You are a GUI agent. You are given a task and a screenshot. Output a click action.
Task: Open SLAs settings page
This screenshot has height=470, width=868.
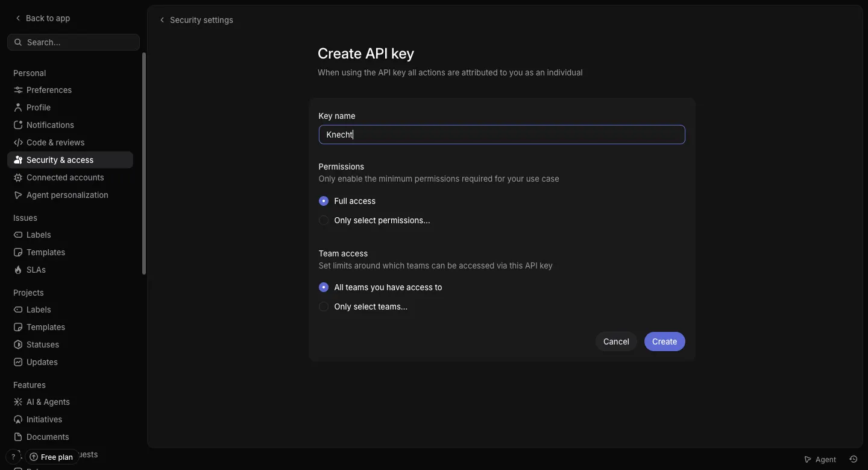click(x=70, y=270)
